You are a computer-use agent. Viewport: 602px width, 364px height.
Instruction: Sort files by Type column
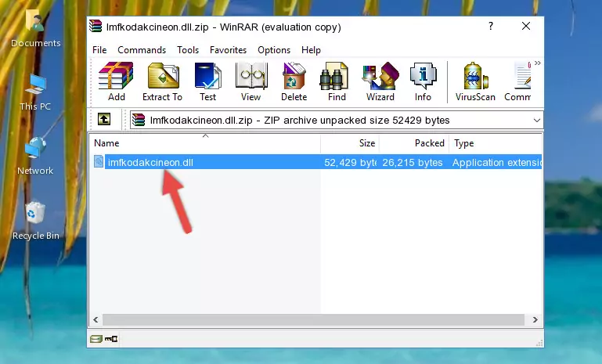pyautogui.click(x=496, y=143)
